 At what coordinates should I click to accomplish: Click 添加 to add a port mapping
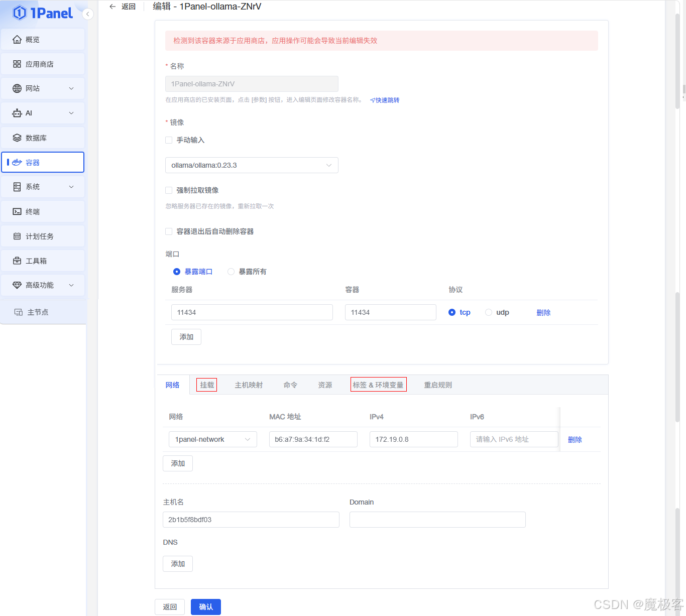(x=186, y=337)
